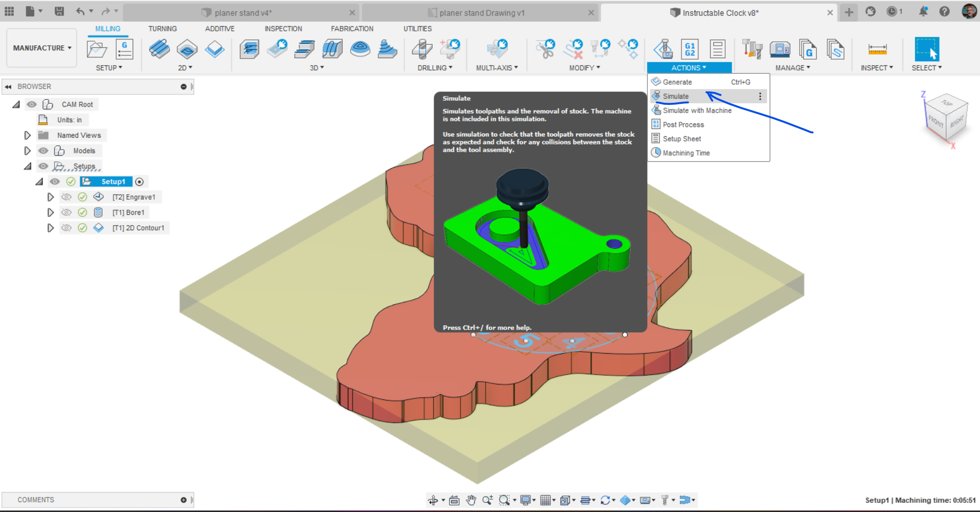Click the 3D Adaptive Clearing icon

point(250,49)
